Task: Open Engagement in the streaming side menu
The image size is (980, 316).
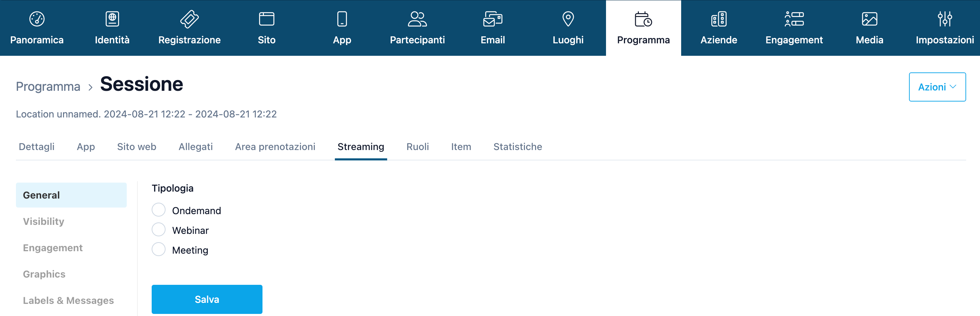Action: [x=53, y=248]
